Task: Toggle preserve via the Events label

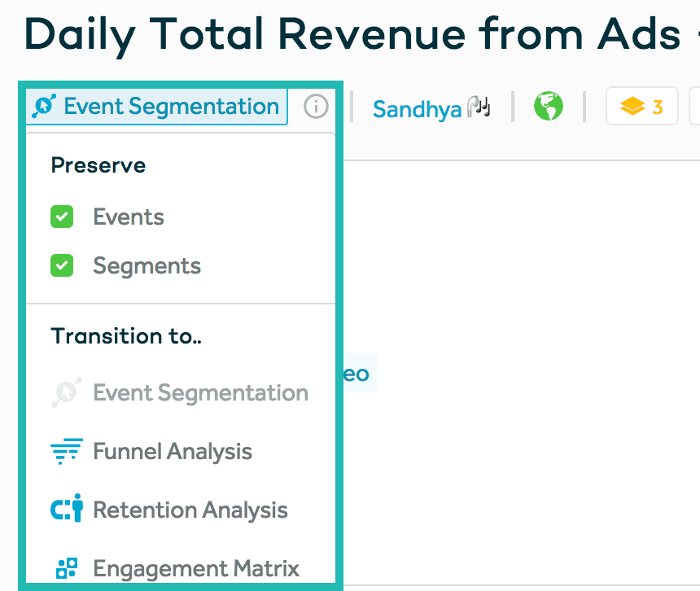Action: pos(129,217)
